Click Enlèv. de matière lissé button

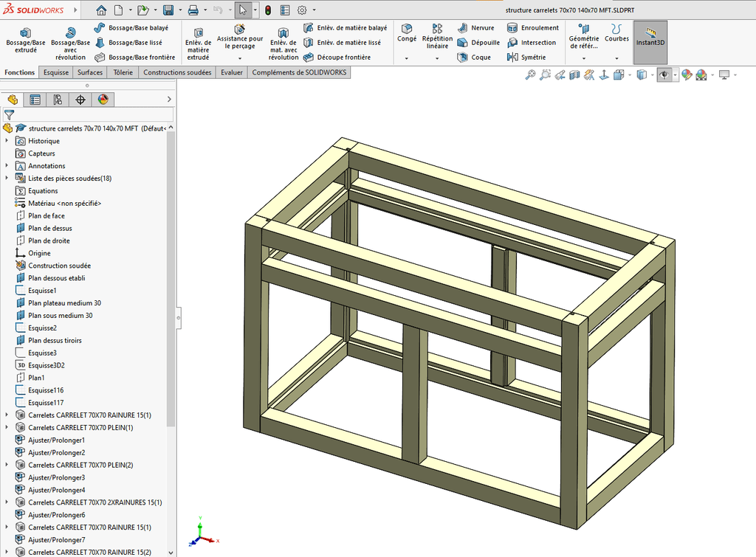343,42
